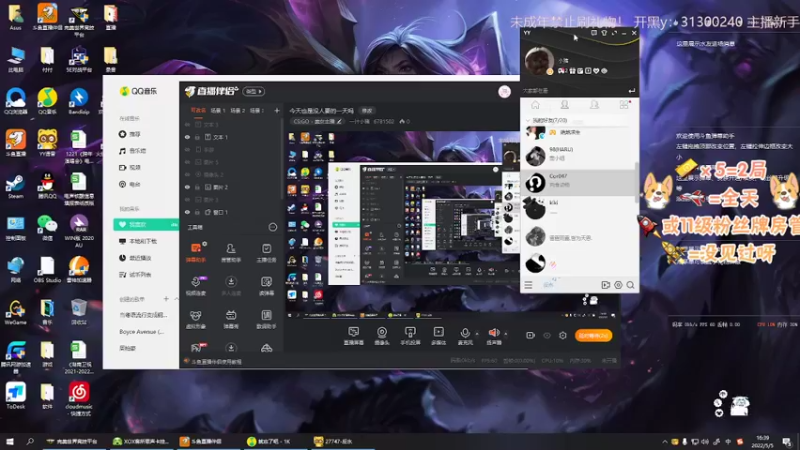Select the green My Favorites item
Image resolution: width=800 pixels, height=450 pixels.
[x=146, y=224]
